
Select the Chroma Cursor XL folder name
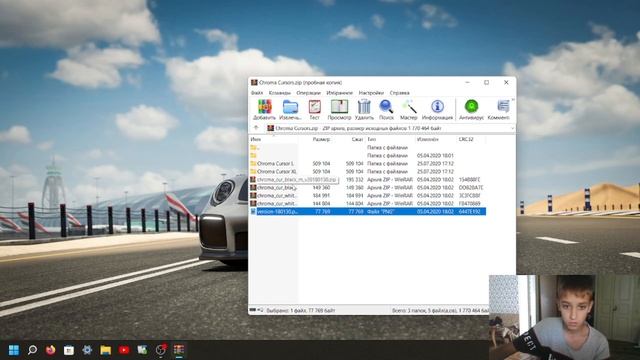(x=277, y=171)
